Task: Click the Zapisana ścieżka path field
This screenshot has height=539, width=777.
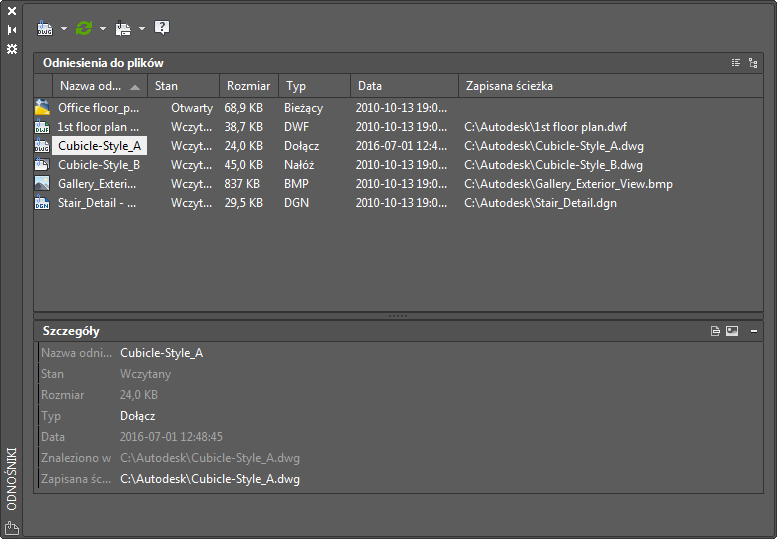Action: point(210,479)
